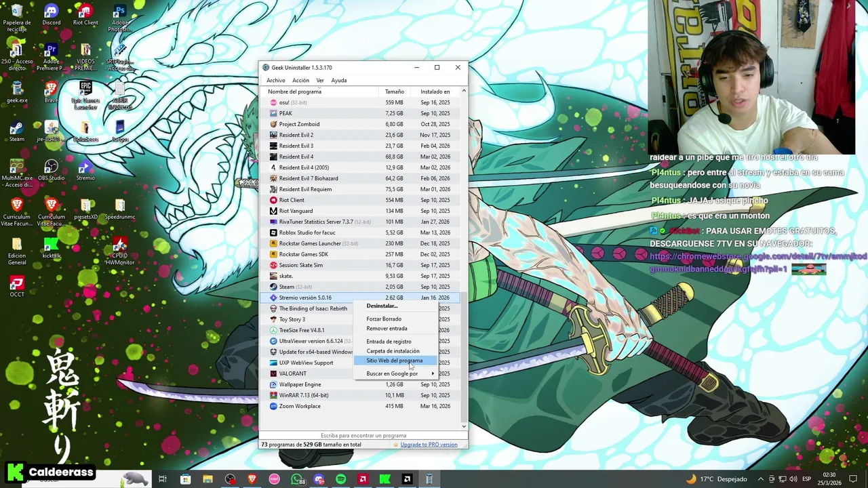Open the Ver menu
868x488 pixels.
[320, 81]
